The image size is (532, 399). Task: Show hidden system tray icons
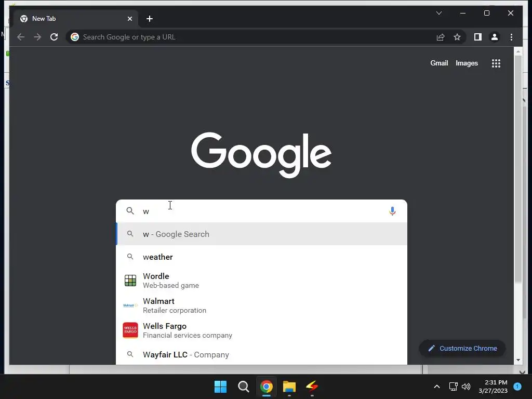point(437,387)
